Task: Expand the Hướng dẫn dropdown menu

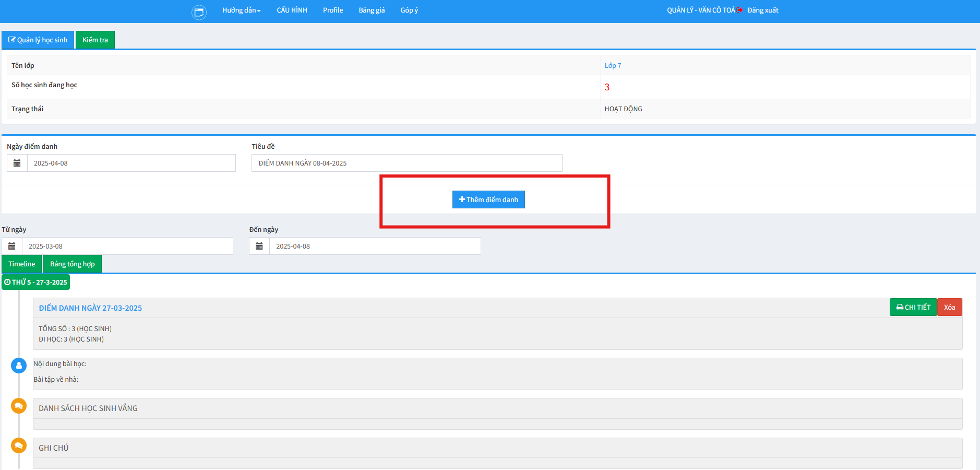Action: (241, 10)
